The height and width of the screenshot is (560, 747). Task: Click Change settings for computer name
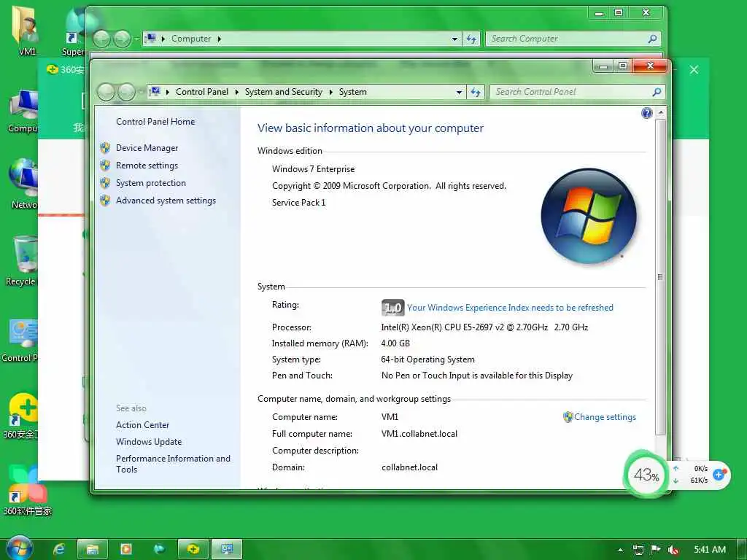point(605,417)
